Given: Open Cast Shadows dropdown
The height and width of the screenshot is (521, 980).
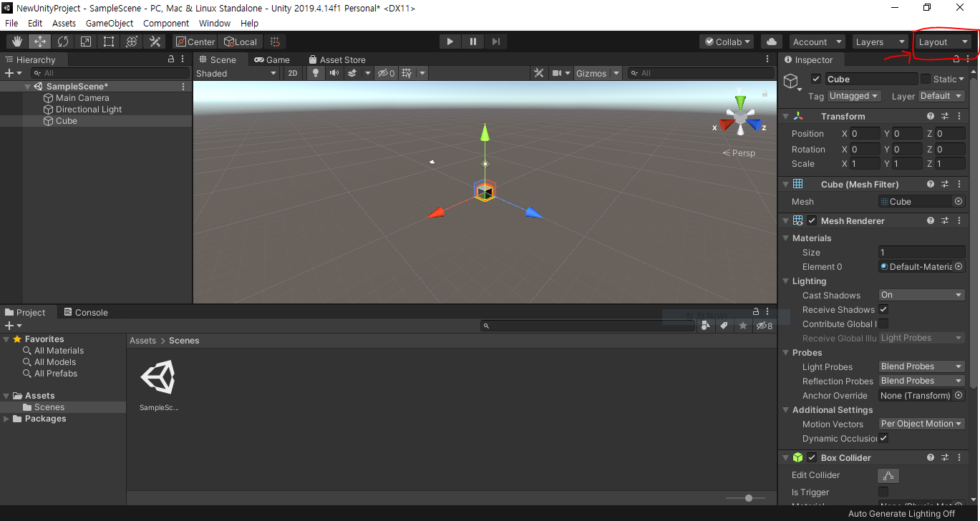Looking at the screenshot, I should (922, 295).
